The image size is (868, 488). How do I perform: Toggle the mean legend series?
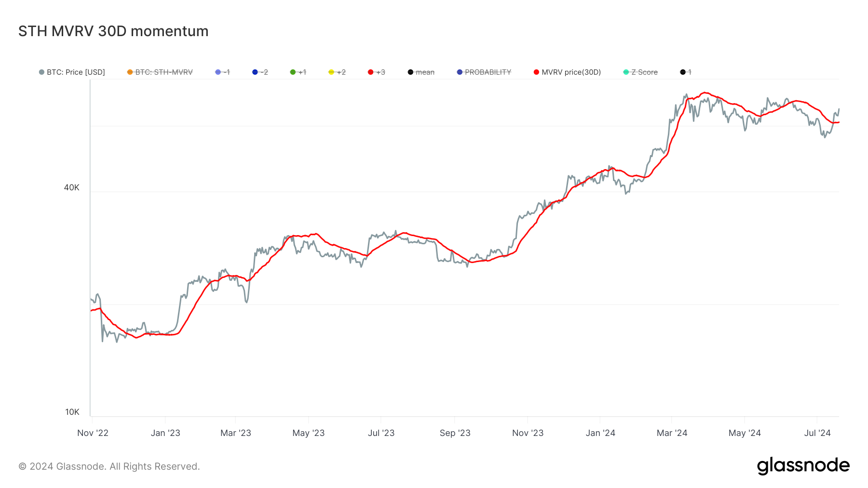point(421,72)
